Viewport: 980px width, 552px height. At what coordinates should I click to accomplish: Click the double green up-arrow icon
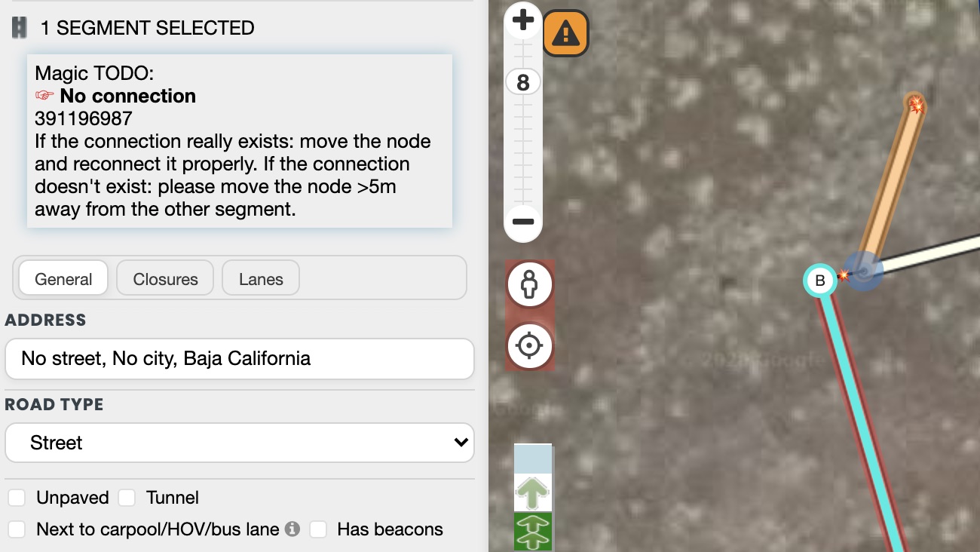pos(533,531)
